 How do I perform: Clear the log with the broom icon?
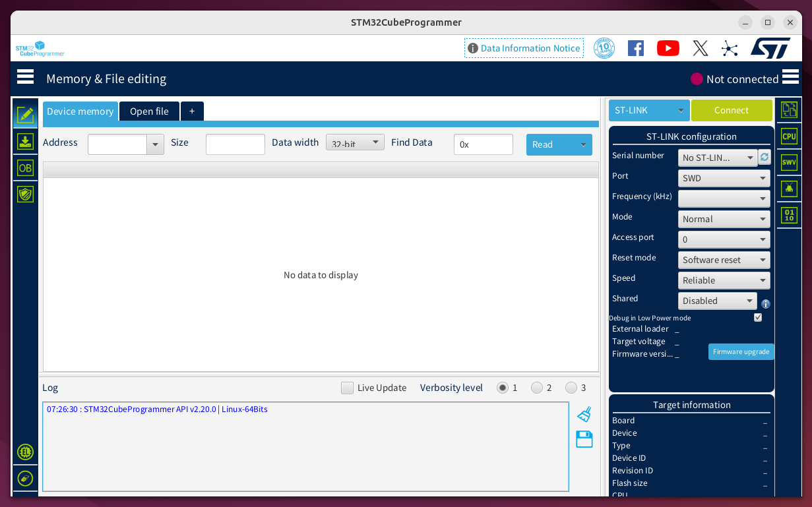point(583,414)
